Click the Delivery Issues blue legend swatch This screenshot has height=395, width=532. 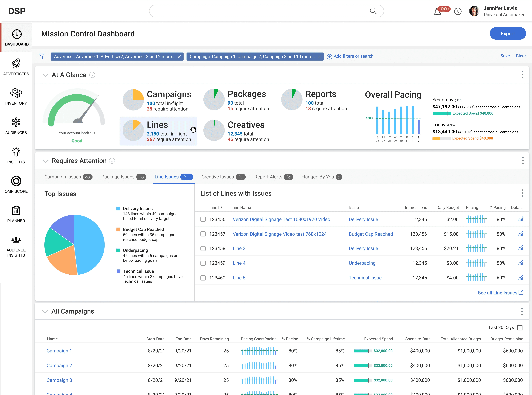(118, 208)
